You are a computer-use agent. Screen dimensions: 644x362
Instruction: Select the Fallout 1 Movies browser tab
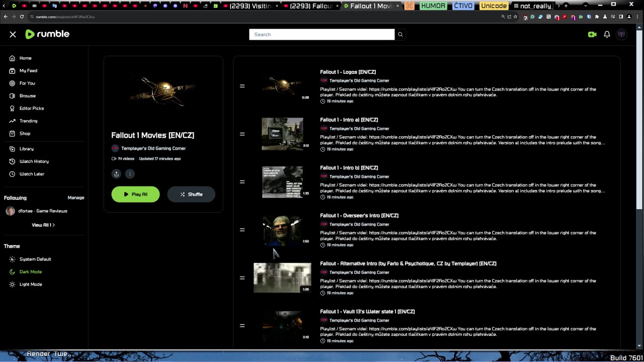pyautogui.click(x=372, y=6)
